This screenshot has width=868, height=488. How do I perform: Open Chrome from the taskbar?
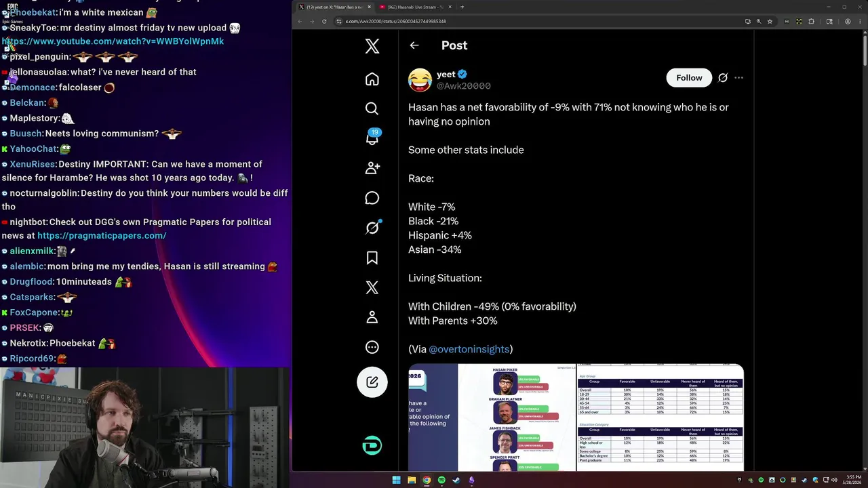(x=427, y=481)
